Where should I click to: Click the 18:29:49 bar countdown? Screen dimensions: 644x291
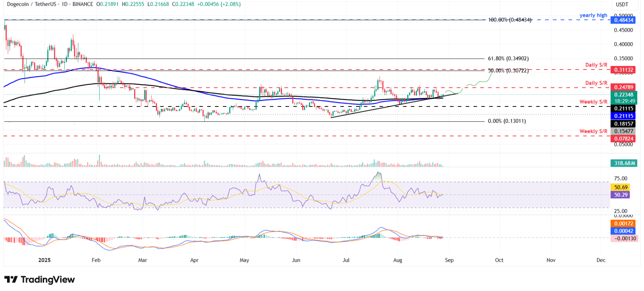(624, 101)
